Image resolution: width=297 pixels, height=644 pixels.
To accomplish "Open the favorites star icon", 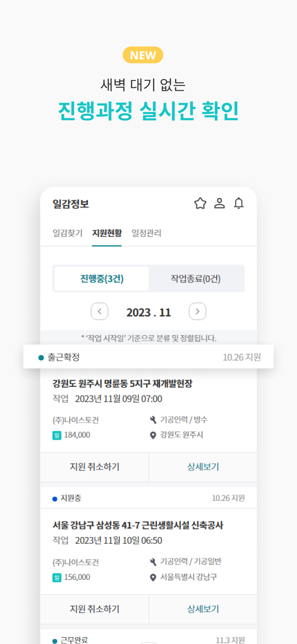I will [200, 204].
